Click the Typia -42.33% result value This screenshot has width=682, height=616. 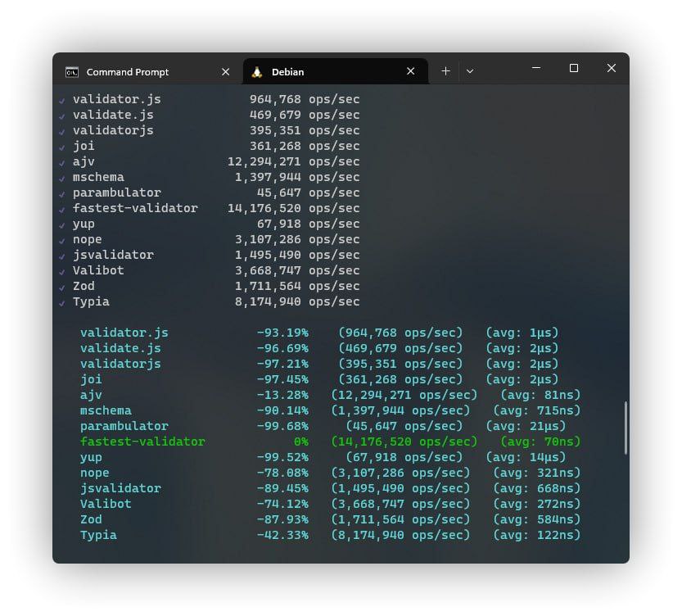pos(282,535)
